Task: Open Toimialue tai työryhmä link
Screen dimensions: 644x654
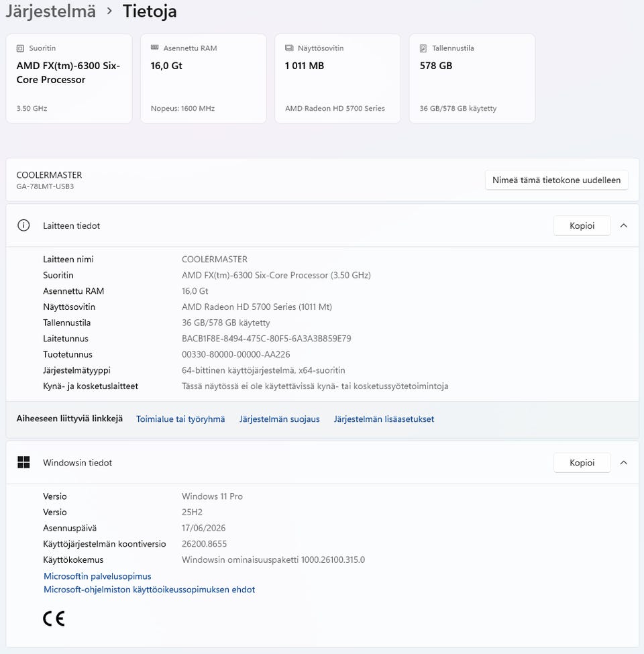Action: pyautogui.click(x=180, y=419)
